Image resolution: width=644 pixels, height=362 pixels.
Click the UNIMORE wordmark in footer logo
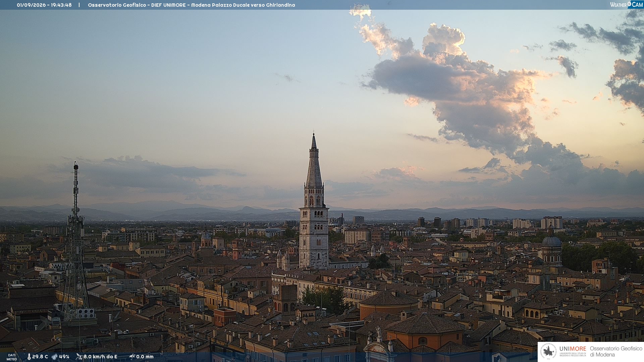pyautogui.click(x=573, y=349)
